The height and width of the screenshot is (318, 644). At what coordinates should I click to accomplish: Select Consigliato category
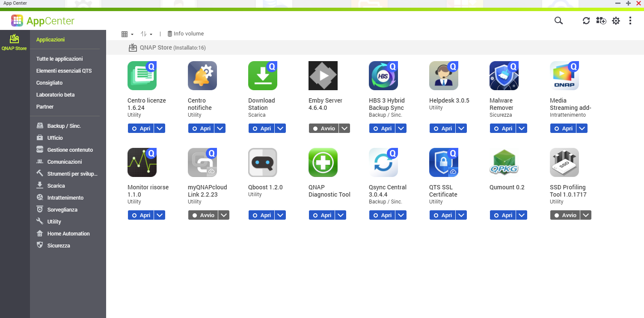tap(49, 83)
